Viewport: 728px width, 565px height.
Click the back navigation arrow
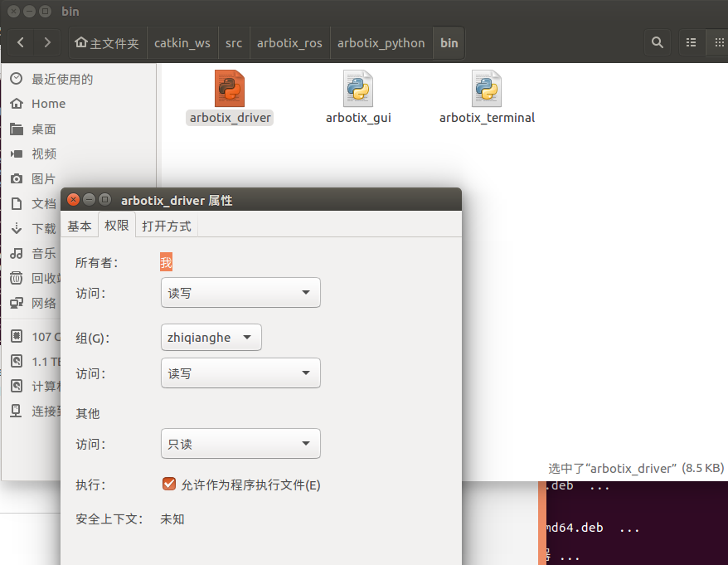point(20,42)
